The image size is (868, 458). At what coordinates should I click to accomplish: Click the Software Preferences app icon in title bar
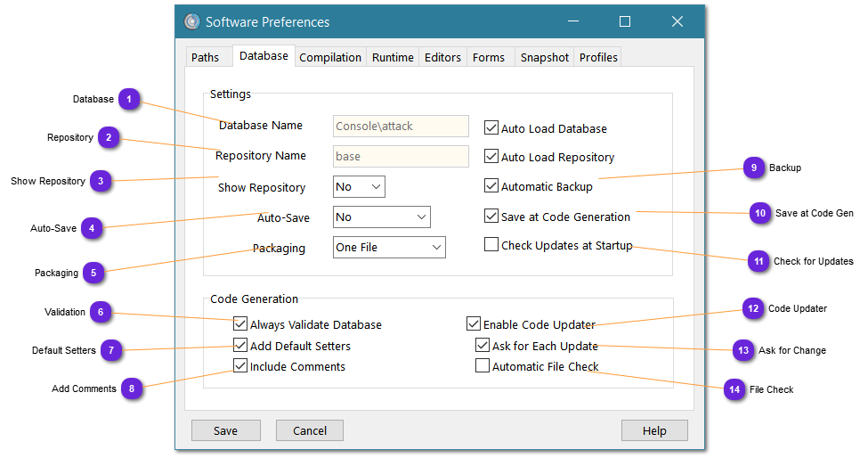coord(191,22)
